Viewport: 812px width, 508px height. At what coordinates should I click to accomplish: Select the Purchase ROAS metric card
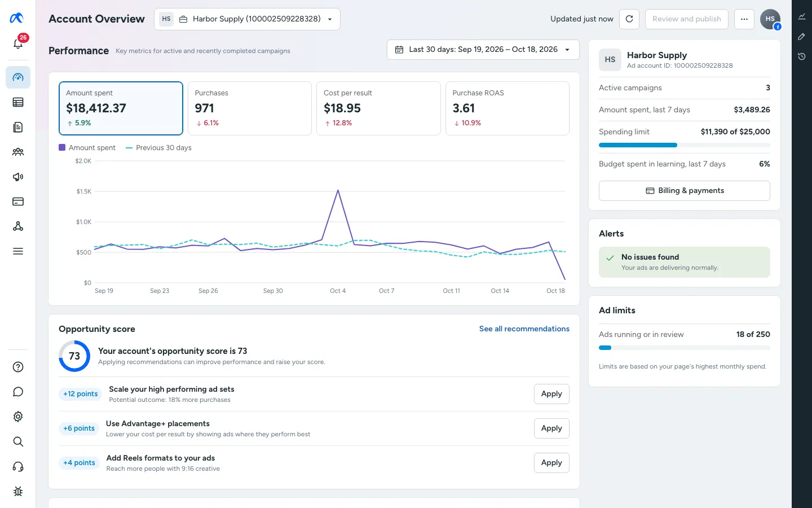coord(507,108)
